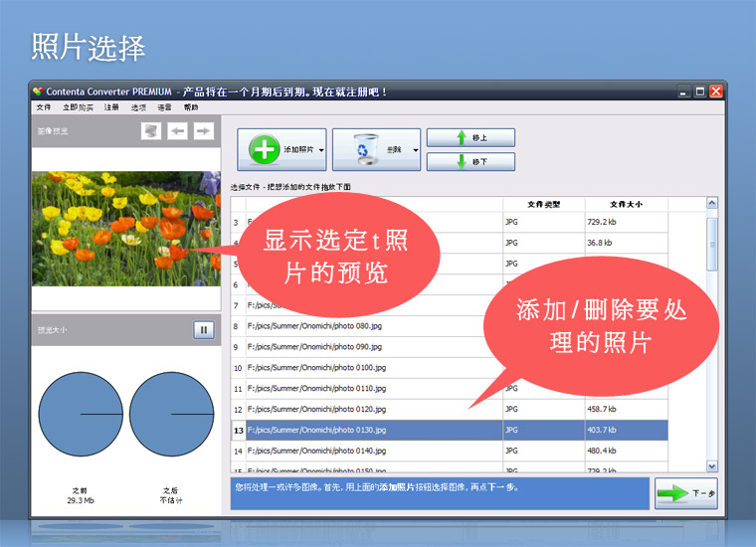Open the 选项 (Options) menu
This screenshot has width=756, height=547.
(138, 107)
